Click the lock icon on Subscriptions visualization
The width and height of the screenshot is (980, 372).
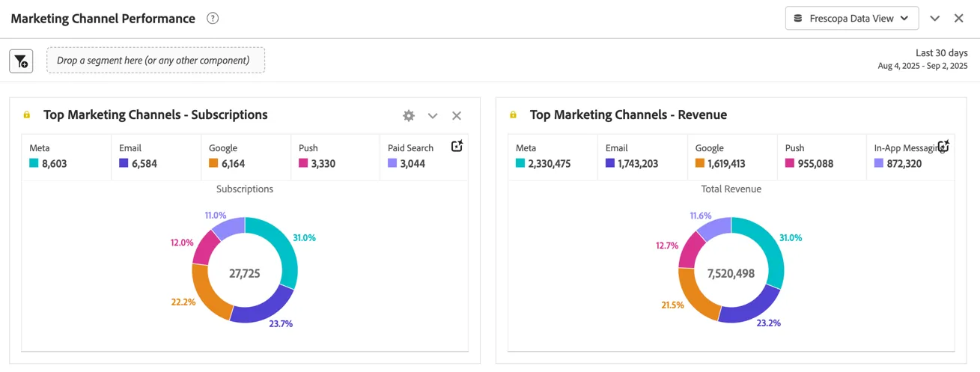[27, 115]
